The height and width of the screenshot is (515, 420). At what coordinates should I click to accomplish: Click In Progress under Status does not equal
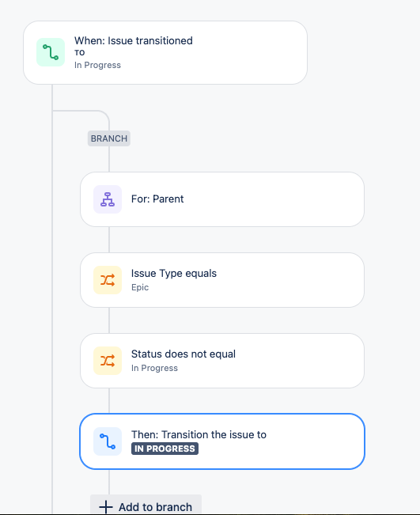tap(154, 368)
